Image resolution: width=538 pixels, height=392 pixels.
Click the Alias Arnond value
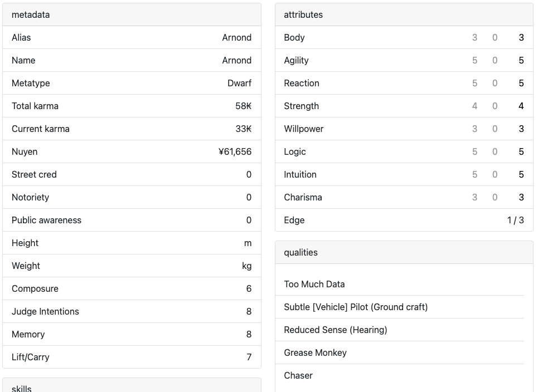pyautogui.click(x=236, y=37)
